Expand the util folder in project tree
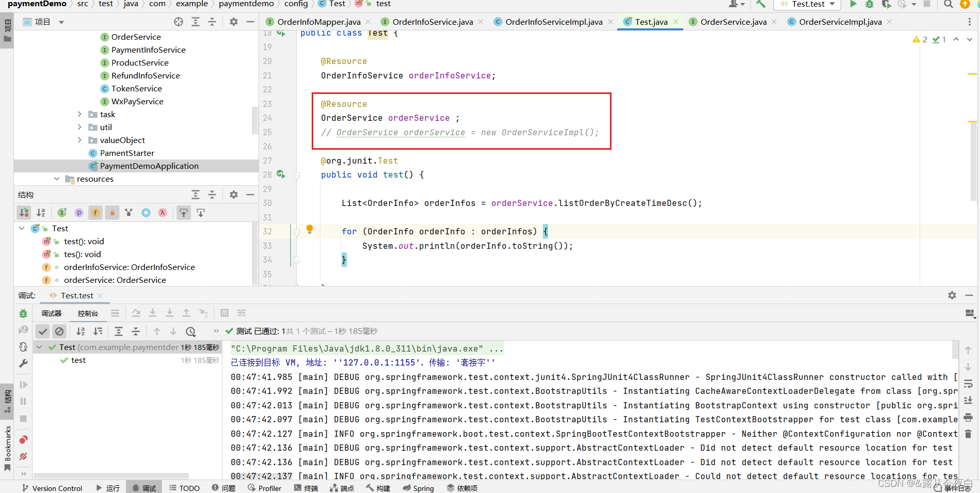 [x=79, y=127]
